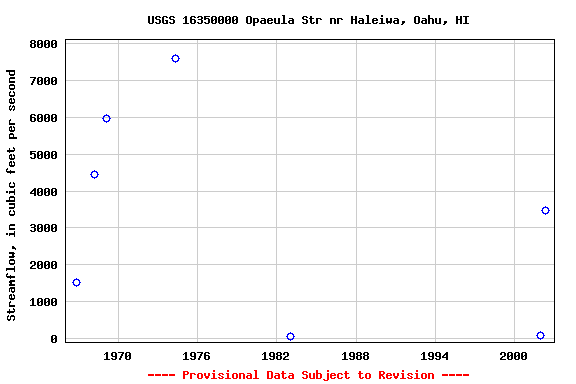Click the x-axis label '1988'
576x384 pixels.
[x=355, y=356]
